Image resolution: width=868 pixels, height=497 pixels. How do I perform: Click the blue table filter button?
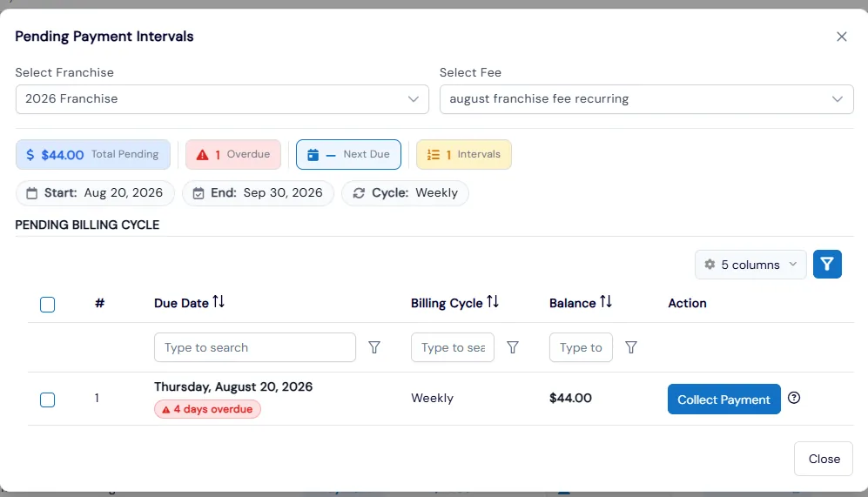pyautogui.click(x=827, y=264)
